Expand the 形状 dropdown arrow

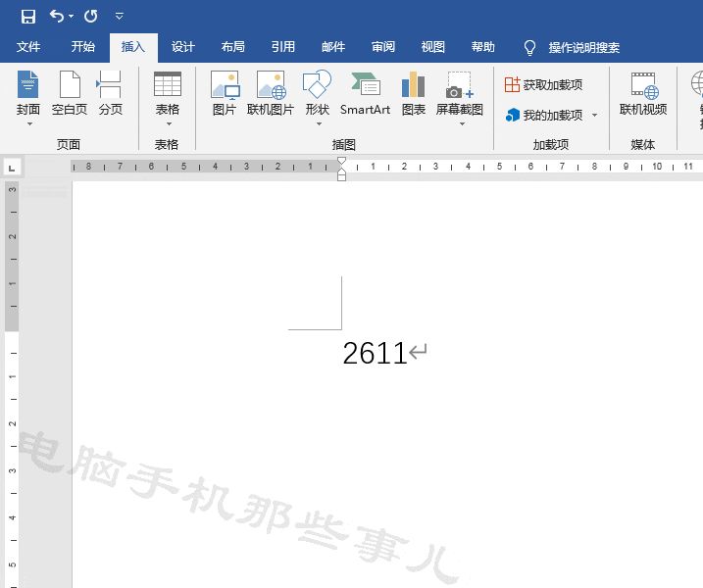tap(319, 124)
